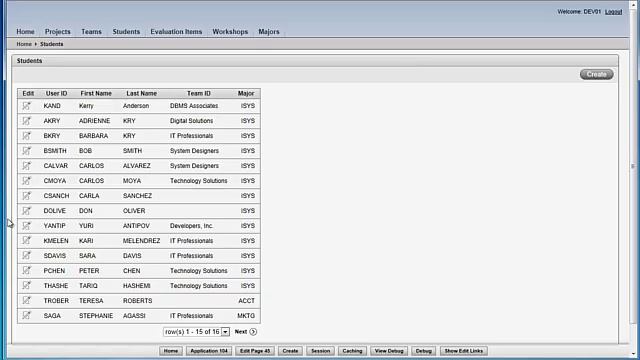
Task: Open edit icon for KAND row
Action: [27, 106]
